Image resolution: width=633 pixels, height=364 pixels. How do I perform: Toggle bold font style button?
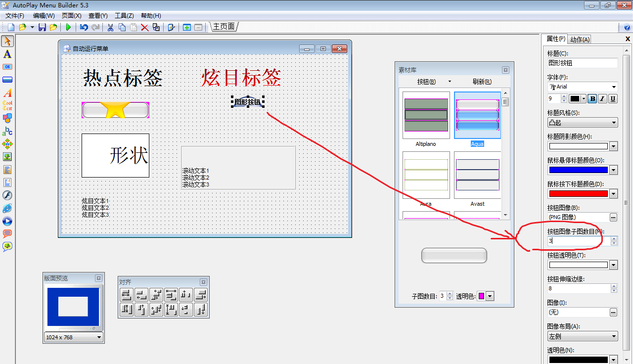click(x=592, y=99)
